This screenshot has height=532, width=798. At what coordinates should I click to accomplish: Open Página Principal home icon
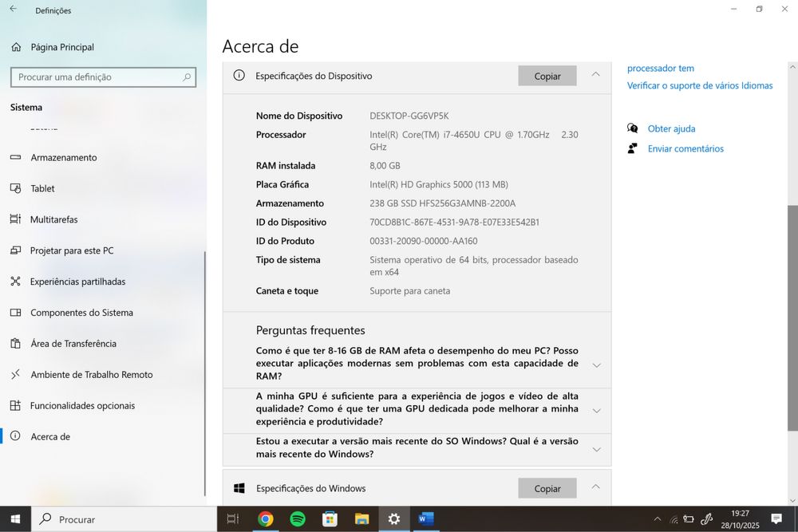pos(16,47)
